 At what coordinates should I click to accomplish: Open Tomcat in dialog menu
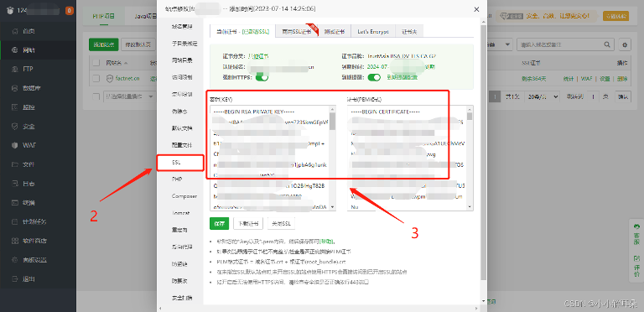pyautogui.click(x=180, y=214)
